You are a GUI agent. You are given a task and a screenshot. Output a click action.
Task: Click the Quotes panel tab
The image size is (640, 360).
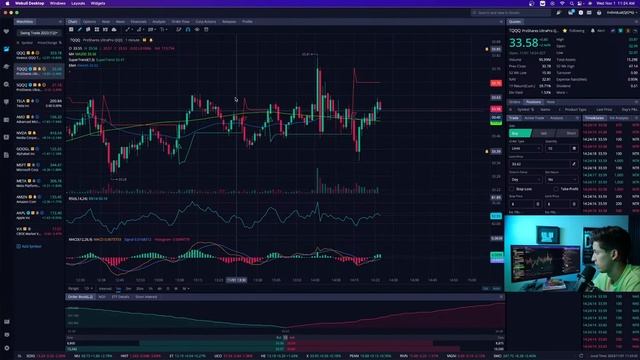pyautogui.click(x=515, y=22)
